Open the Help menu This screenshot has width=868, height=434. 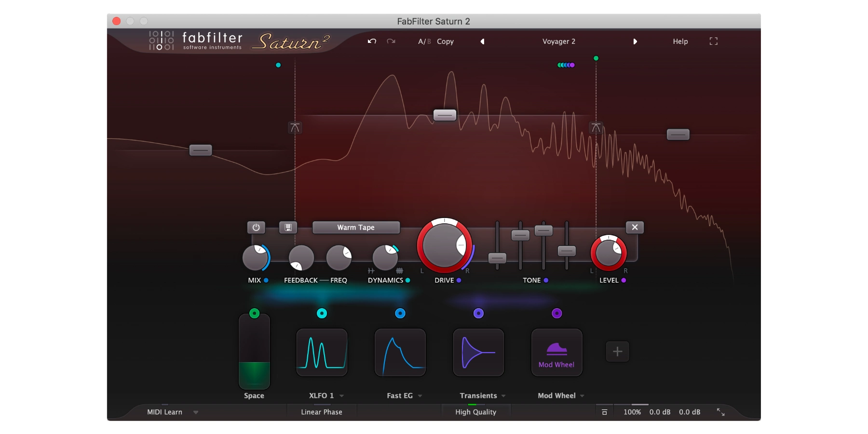click(x=680, y=41)
